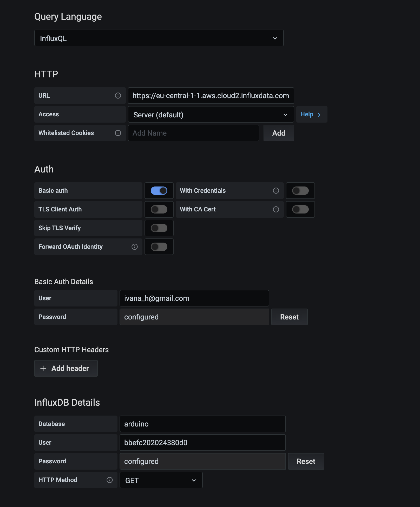Open the Query Language dropdown
Viewport: 420px width, 507px height.
tap(159, 38)
